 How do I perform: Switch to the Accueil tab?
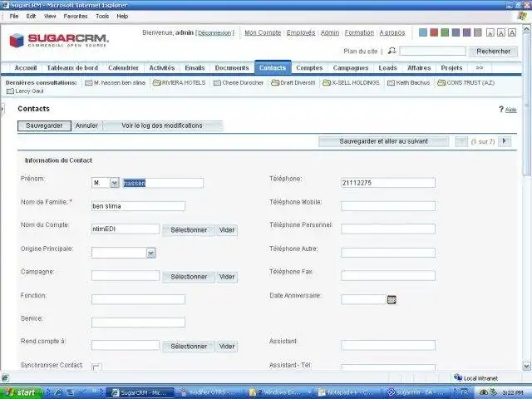pyautogui.click(x=26, y=68)
